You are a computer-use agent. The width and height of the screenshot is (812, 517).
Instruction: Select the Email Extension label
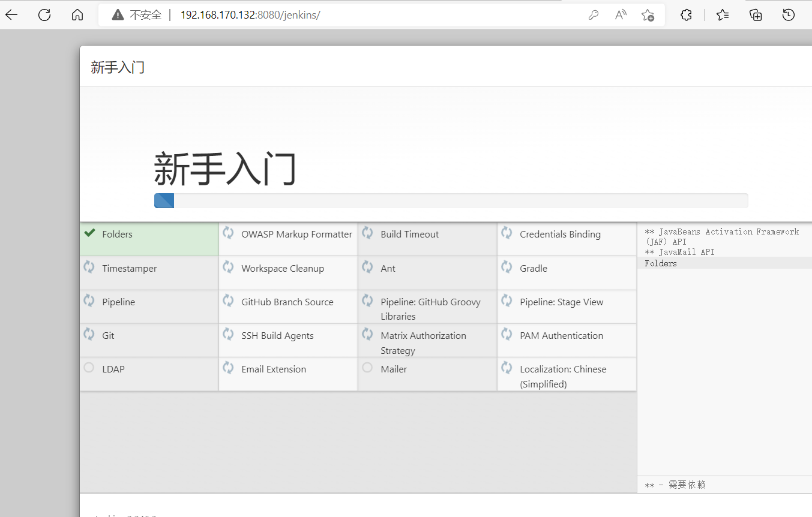[274, 369]
